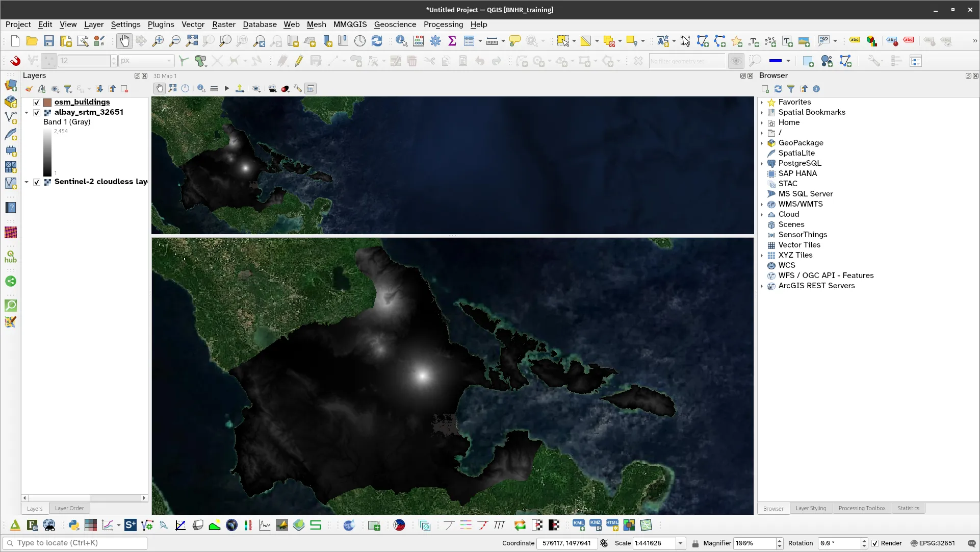The image size is (980, 552).
Task: Uncheck the albay_srtm_32651 layer
Action: tap(37, 113)
